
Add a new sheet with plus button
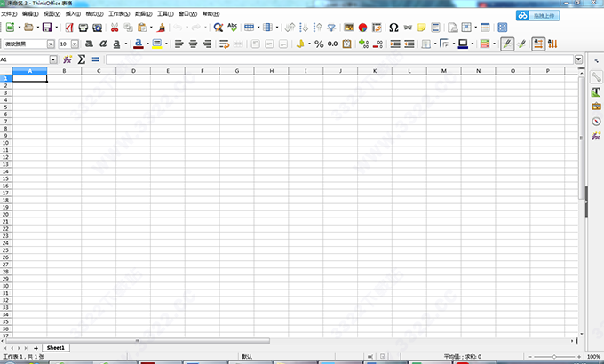(x=36, y=348)
